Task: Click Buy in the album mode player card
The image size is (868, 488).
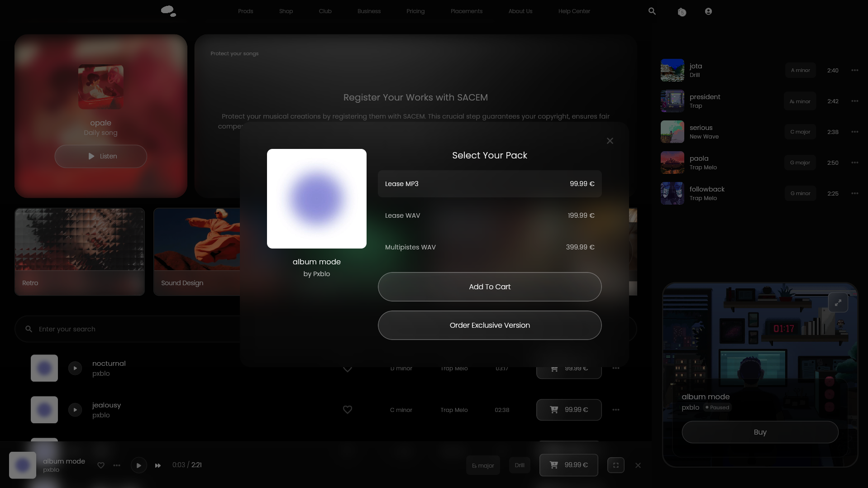Action: tap(760, 432)
